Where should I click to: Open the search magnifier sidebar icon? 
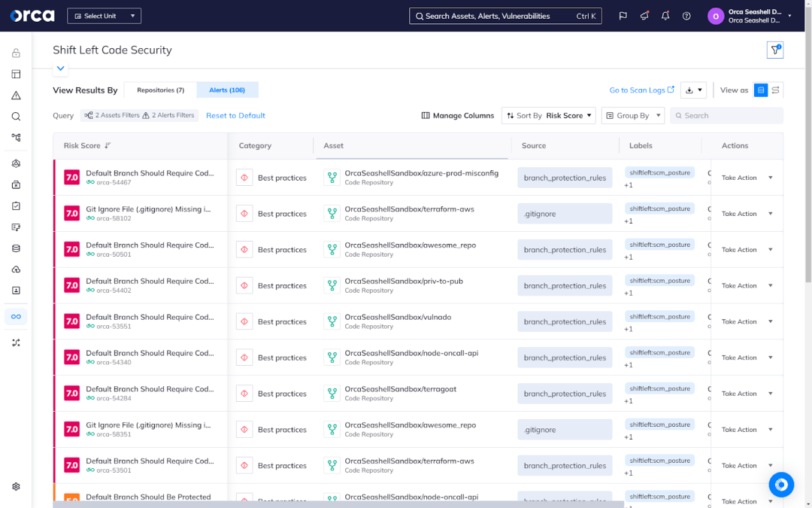[x=16, y=117]
